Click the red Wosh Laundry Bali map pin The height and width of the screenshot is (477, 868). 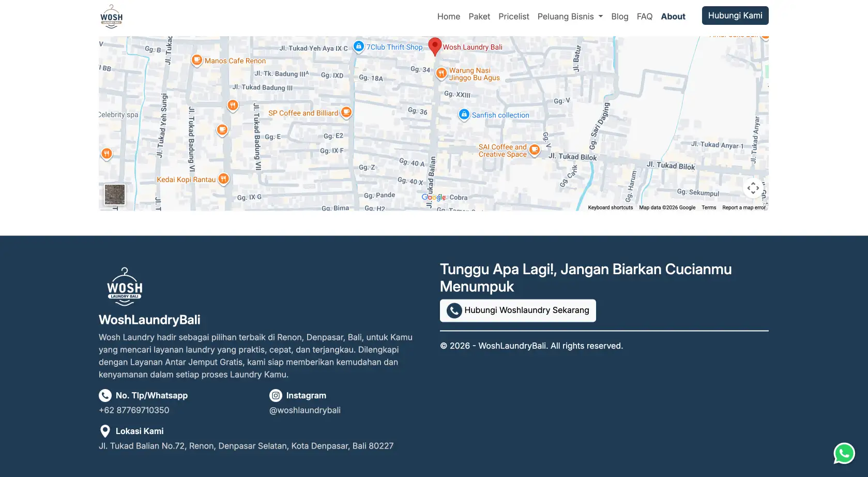435,46
